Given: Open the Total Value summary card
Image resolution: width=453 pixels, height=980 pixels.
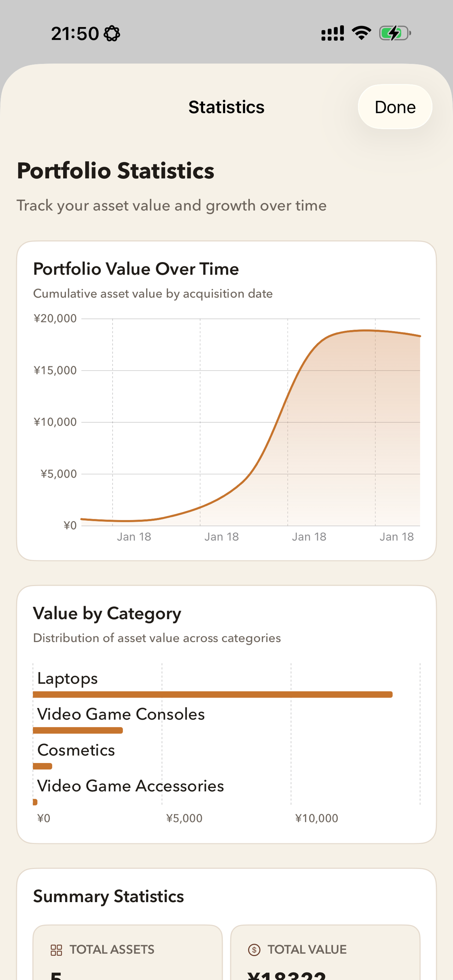Looking at the screenshot, I should (325, 952).
